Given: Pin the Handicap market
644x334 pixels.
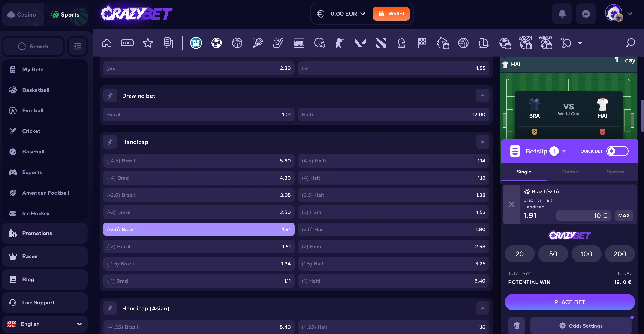Looking at the screenshot, I should click(110, 142).
